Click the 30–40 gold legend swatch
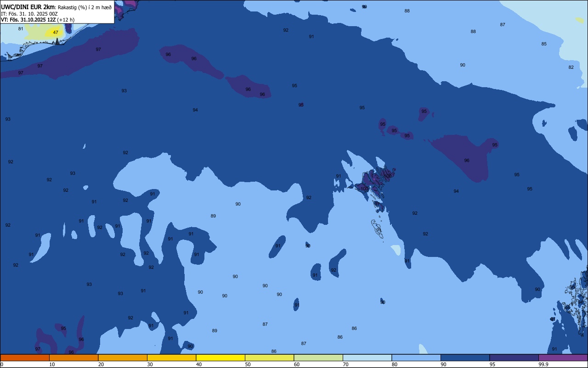 pos(171,357)
